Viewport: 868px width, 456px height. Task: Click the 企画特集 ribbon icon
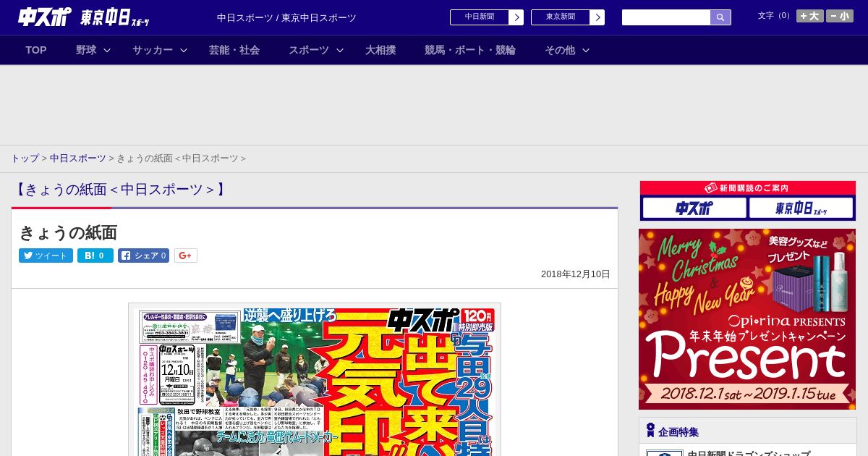click(x=650, y=431)
